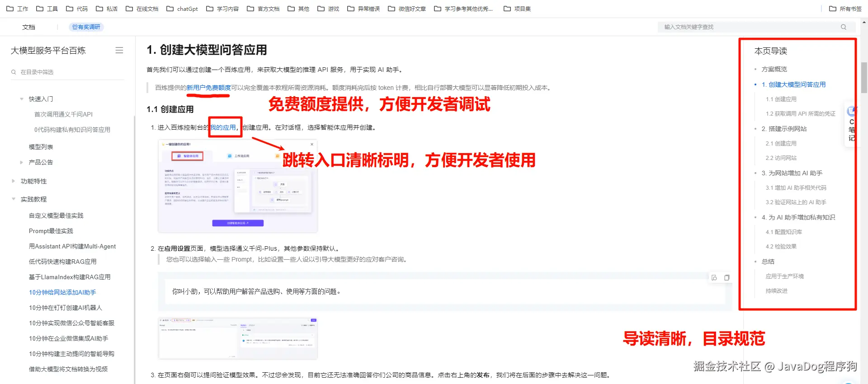Jump to 3.1 增加 AI 助手相关代码

(x=796, y=188)
